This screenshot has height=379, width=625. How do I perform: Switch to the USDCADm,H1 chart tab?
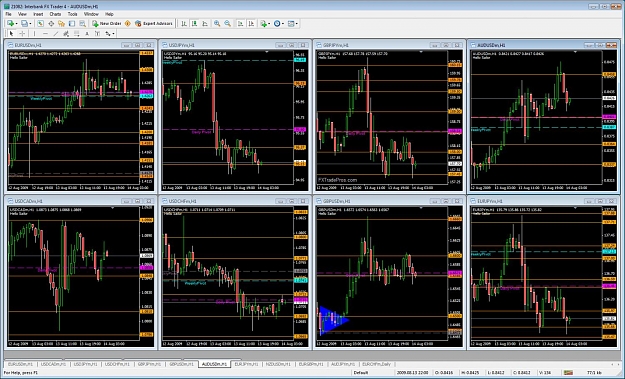[x=54, y=364]
